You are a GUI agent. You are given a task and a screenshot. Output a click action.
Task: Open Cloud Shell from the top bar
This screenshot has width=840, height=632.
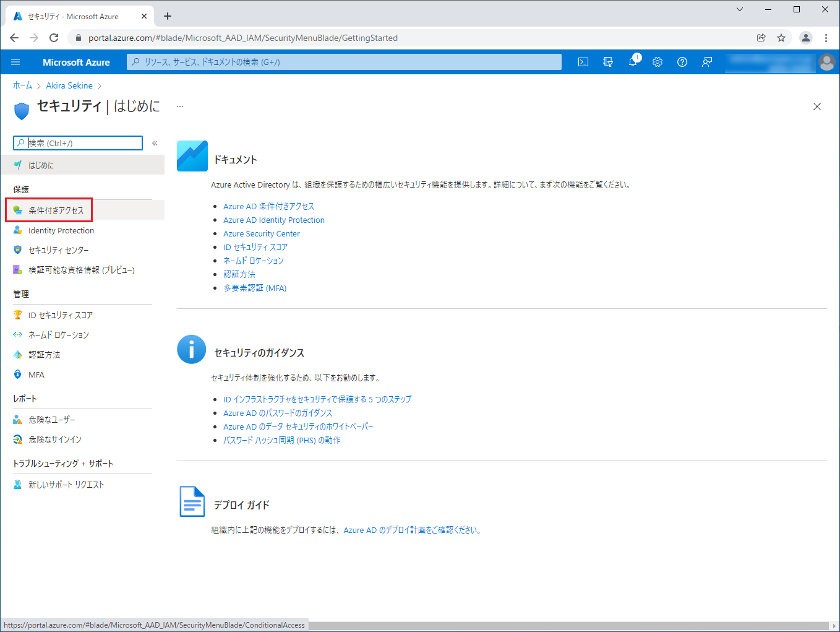tap(583, 62)
